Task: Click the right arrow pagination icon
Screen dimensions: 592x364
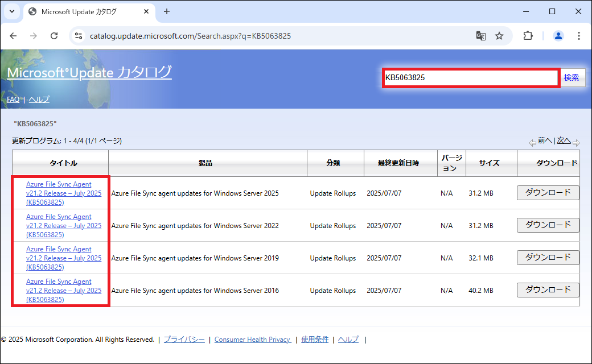Action: [x=576, y=143]
